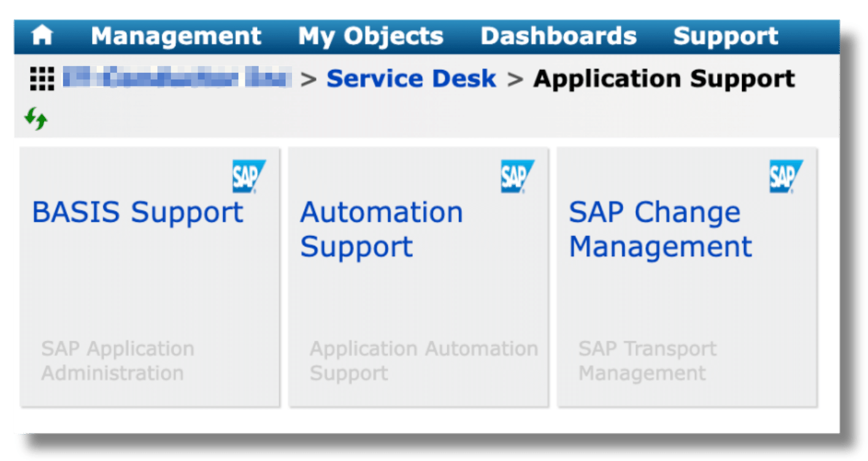The image size is (868, 461).
Task: Click the separator arrow before Service Desk
Action: (x=309, y=80)
